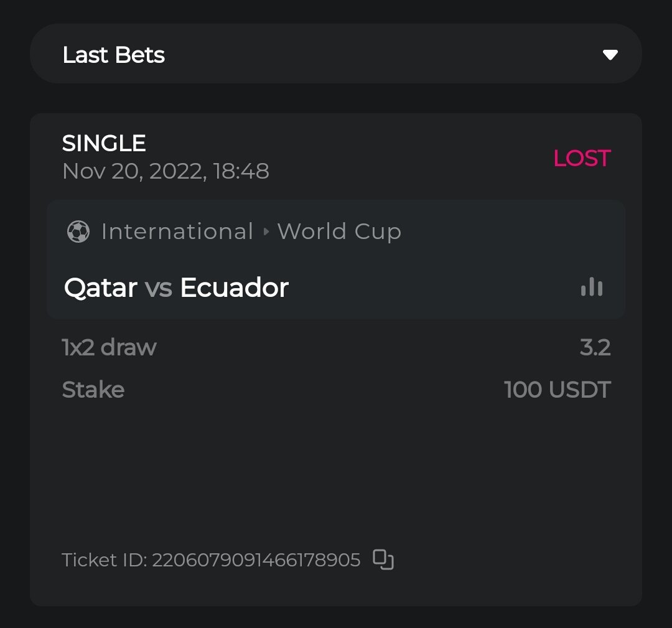Click the Stake label
The width and height of the screenshot is (672, 628).
[93, 390]
